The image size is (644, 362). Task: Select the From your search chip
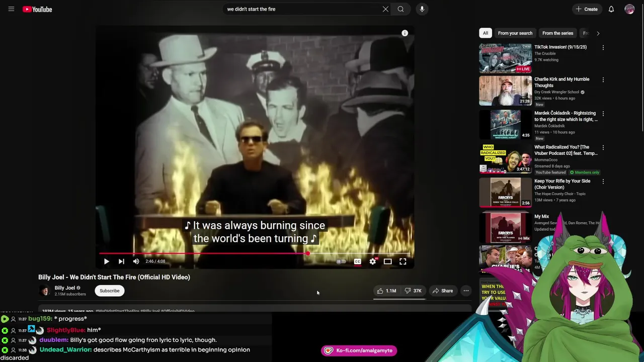pos(515,33)
